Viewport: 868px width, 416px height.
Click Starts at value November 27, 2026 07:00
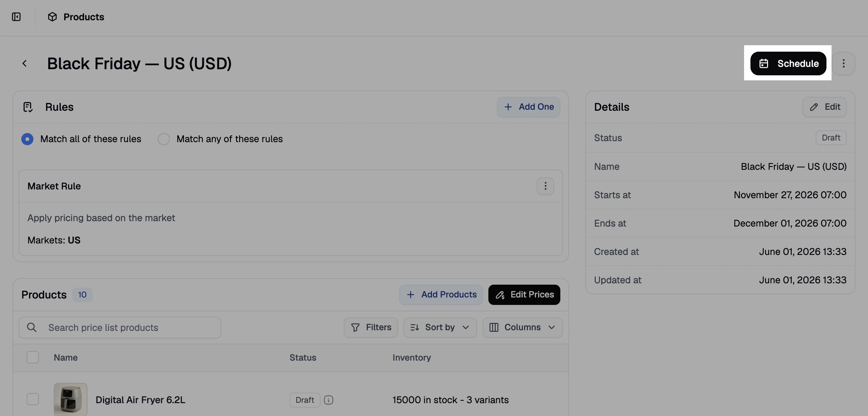pyautogui.click(x=790, y=195)
